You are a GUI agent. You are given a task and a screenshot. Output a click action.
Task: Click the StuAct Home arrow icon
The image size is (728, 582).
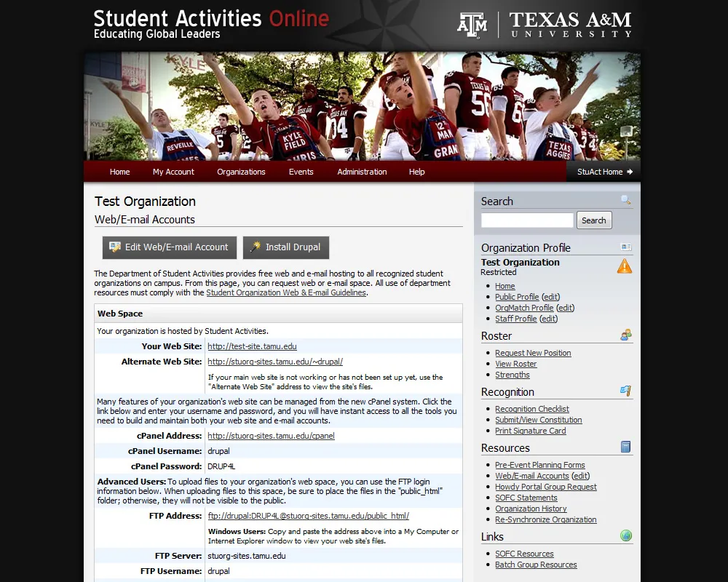pos(630,172)
